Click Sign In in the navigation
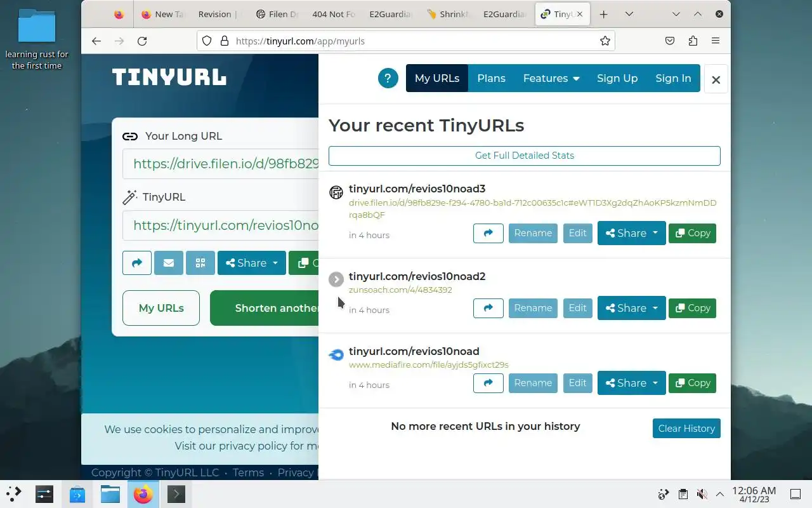Viewport: 812px width, 508px height. coord(673,78)
